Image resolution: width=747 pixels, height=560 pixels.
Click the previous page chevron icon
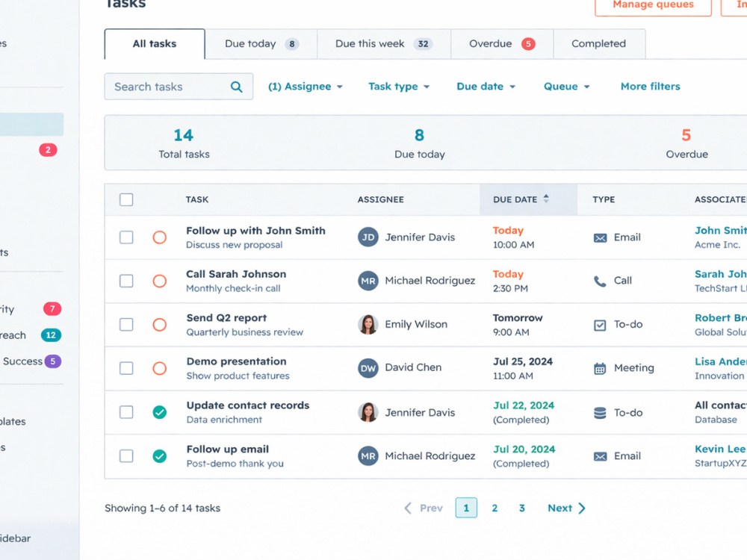[x=408, y=508]
